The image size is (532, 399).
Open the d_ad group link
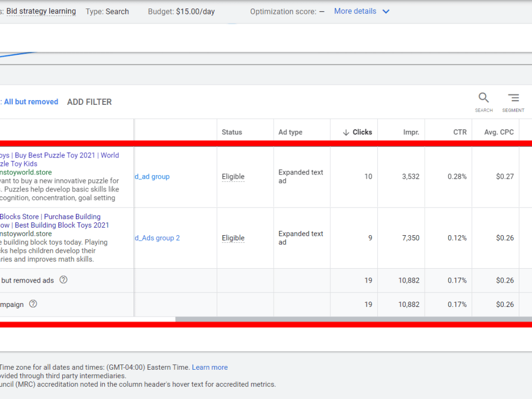click(x=152, y=177)
